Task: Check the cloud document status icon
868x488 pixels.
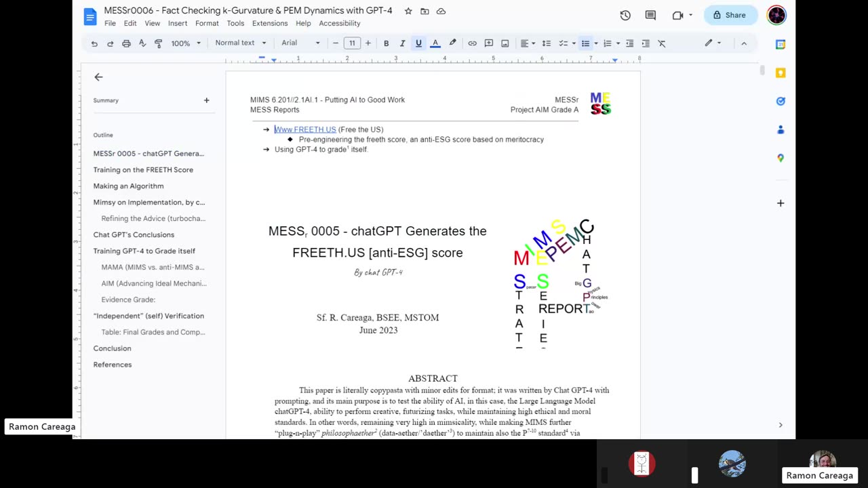Action: pyautogui.click(x=441, y=11)
